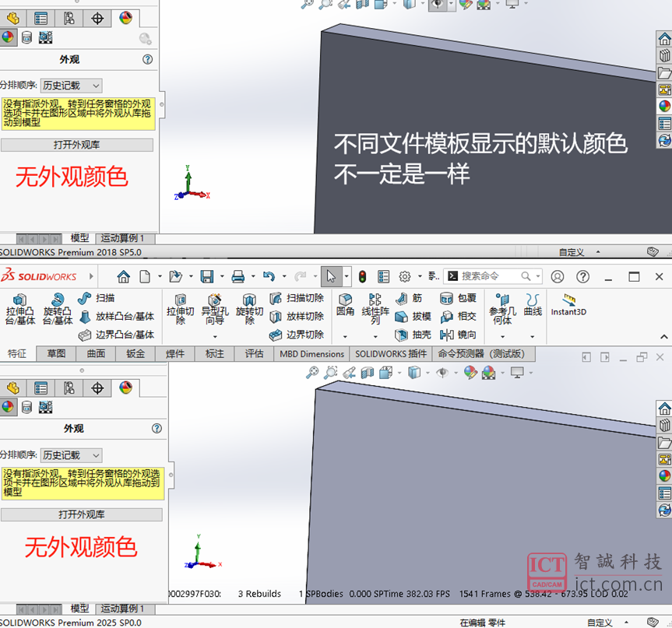Open sort order dropdown 历史记载 in 2025 panel
The width and height of the screenshot is (672, 628).
(x=72, y=455)
